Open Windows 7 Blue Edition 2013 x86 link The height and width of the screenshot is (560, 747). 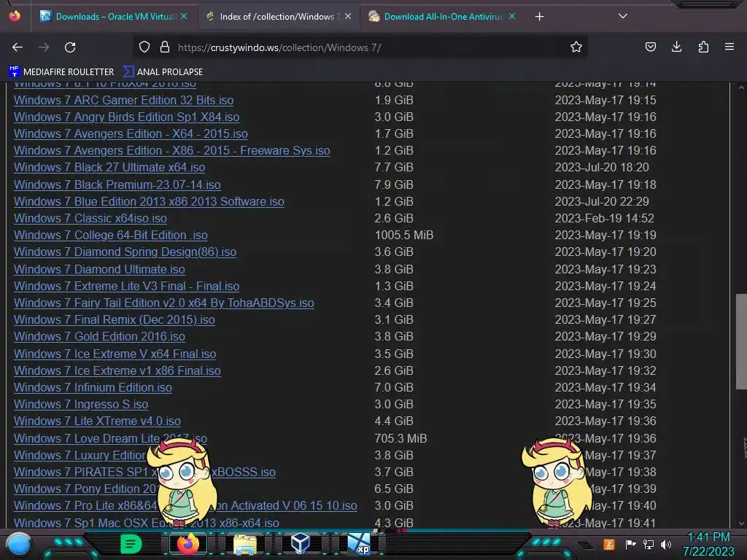pyautogui.click(x=149, y=201)
